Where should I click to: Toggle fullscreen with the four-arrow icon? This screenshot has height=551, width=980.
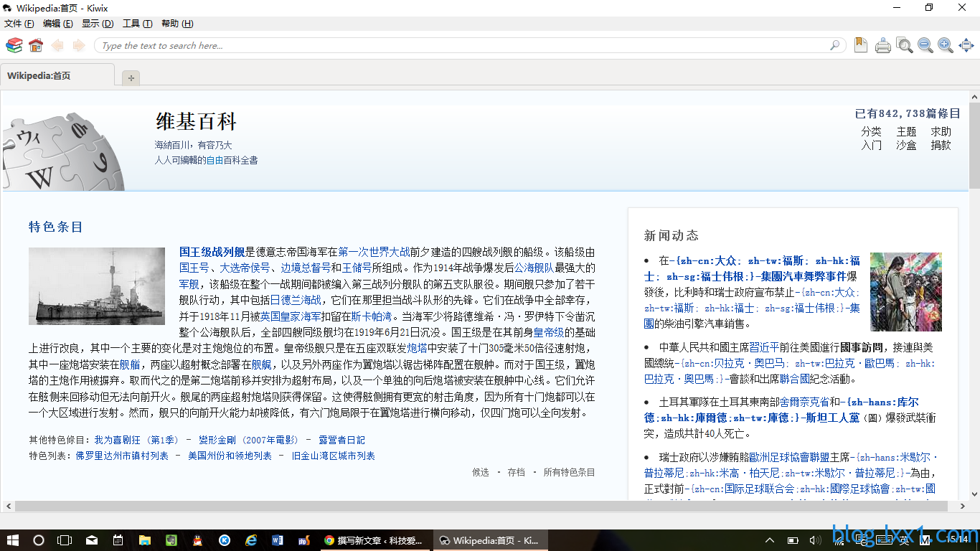pos(966,46)
